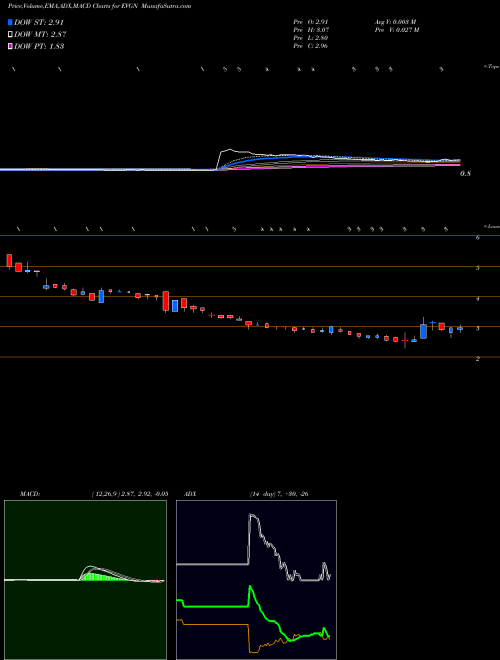This screenshot has height=660, width=500.
Task: Click the white DOW MT legend swatch
Action: pyautogui.click(x=10, y=34)
